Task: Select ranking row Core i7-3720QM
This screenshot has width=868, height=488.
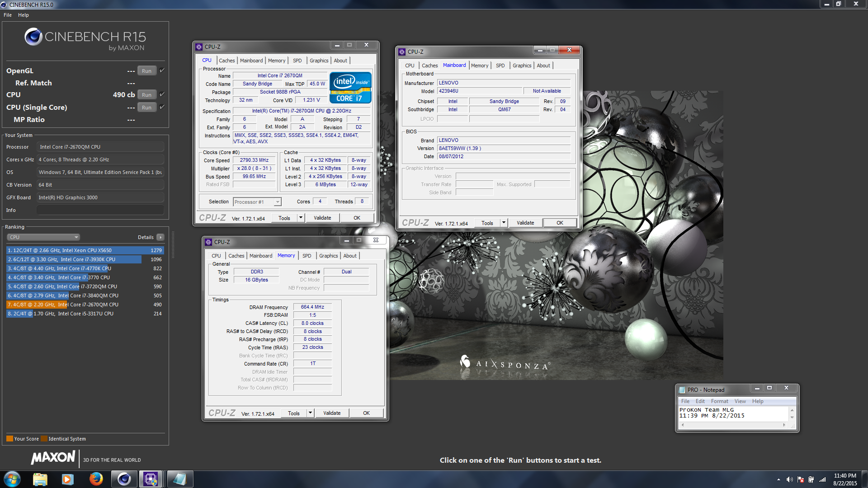Action: click(85, 286)
